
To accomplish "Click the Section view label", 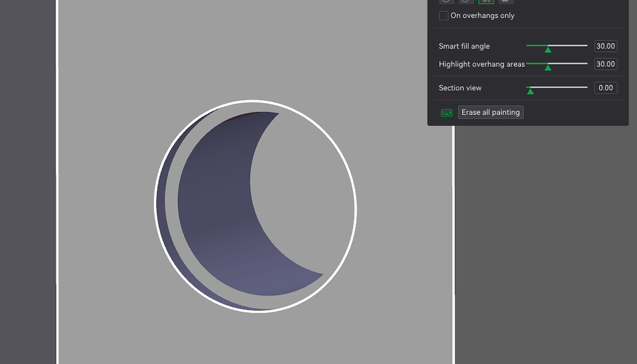I will 460,88.
